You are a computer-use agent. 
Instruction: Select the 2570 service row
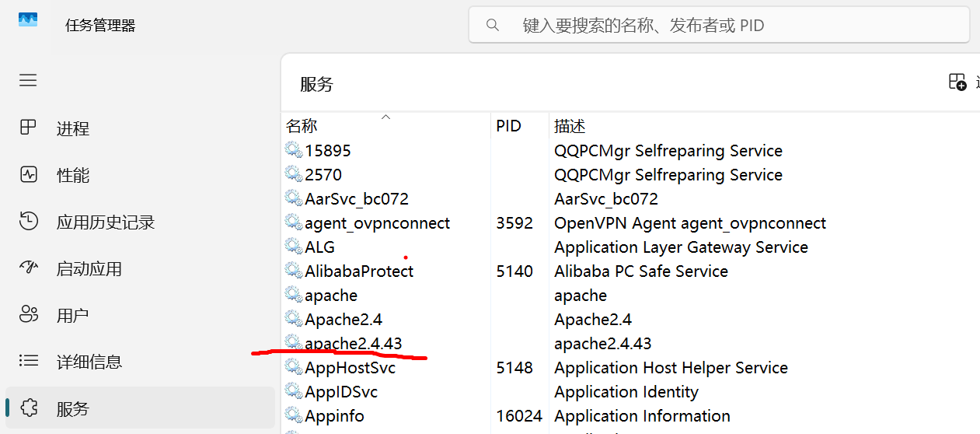coord(630,174)
